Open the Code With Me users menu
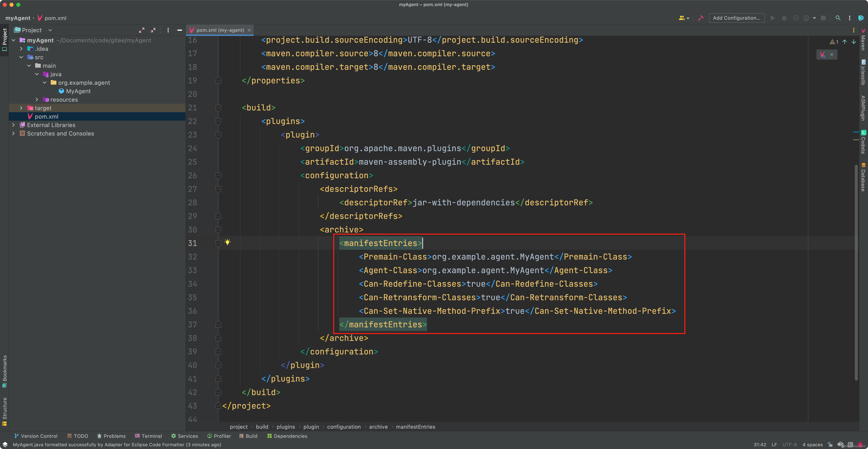 [684, 18]
